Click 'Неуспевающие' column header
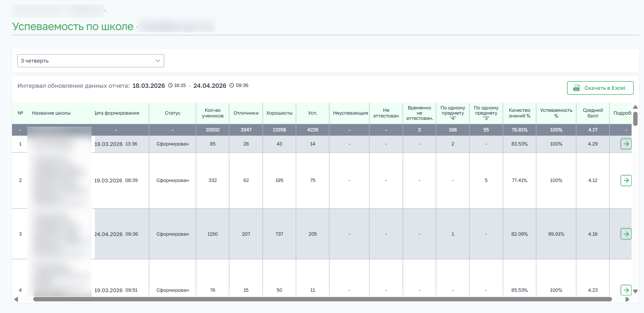 pyautogui.click(x=350, y=113)
